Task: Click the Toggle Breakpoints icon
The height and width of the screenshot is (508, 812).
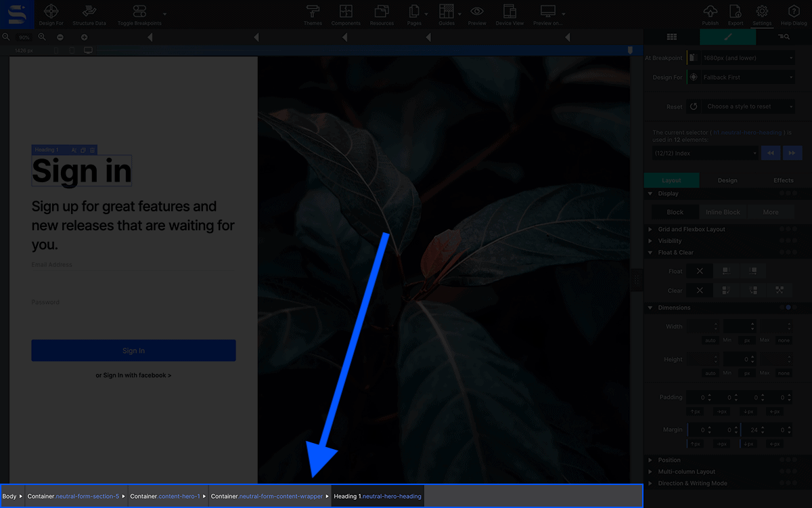Action: pyautogui.click(x=139, y=12)
